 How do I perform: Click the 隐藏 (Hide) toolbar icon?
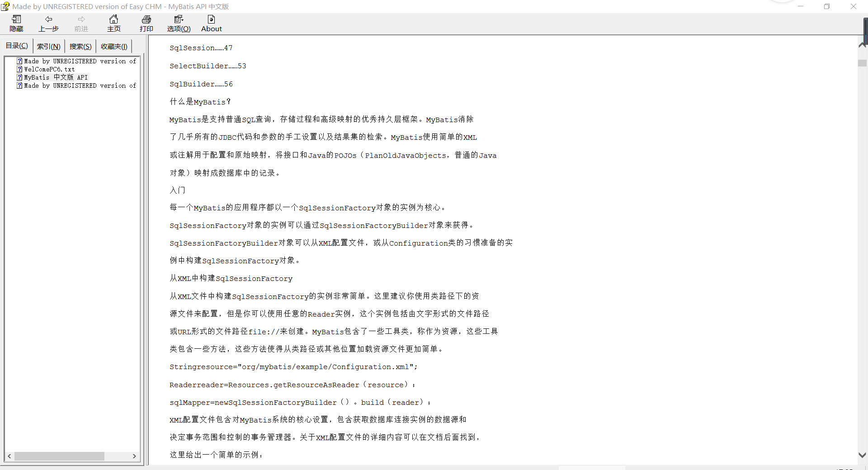click(17, 19)
